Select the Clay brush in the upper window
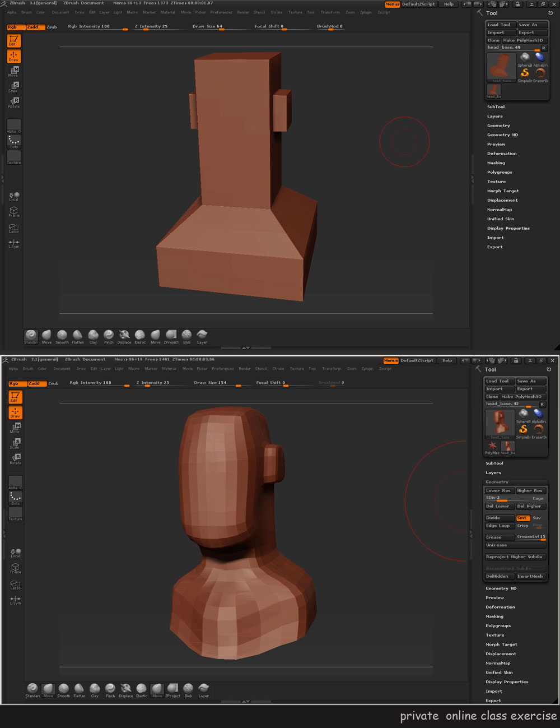Viewport: 560px width, 728px height. click(x=93, y=335)
